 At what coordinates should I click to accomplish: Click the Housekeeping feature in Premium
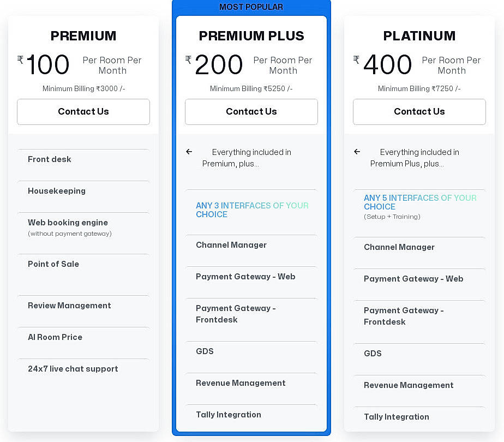coord(57,191)
